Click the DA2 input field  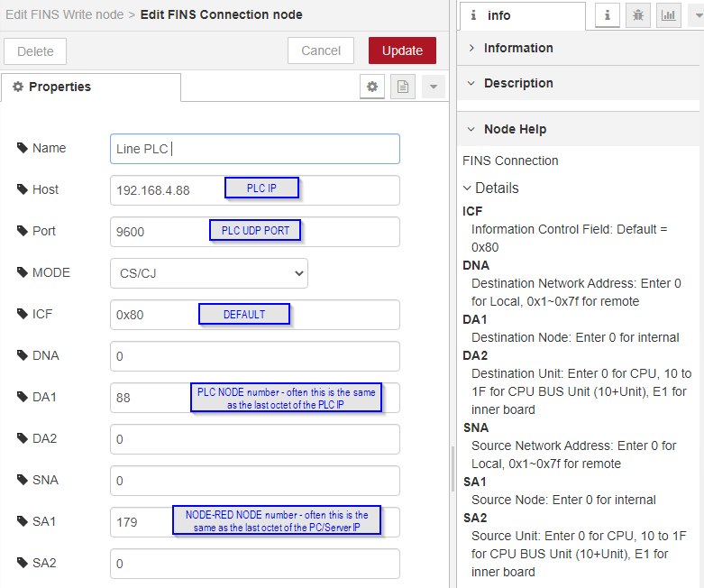tap(254, 439)
